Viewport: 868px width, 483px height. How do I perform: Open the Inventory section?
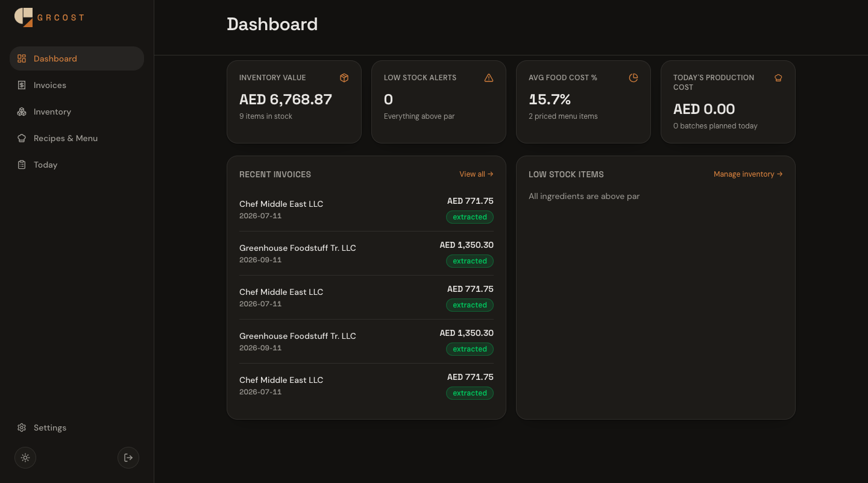click(77, 112)
